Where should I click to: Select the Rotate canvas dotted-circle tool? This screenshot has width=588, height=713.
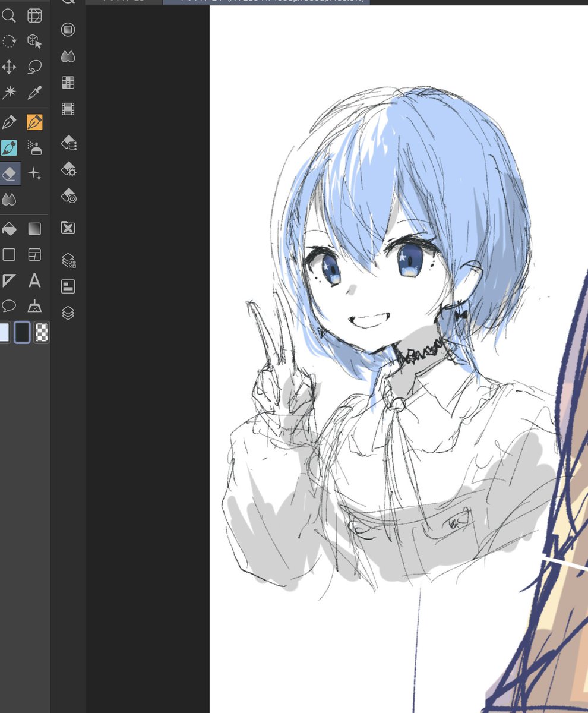pyautogui.click(x=9, y=41)
